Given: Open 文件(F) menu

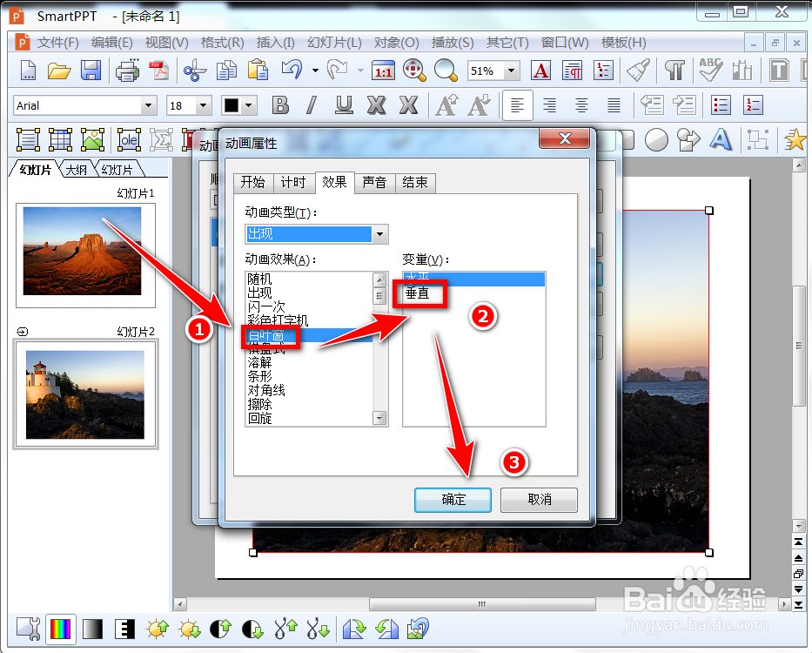Looking at the screenshot, I should [58, 43].
